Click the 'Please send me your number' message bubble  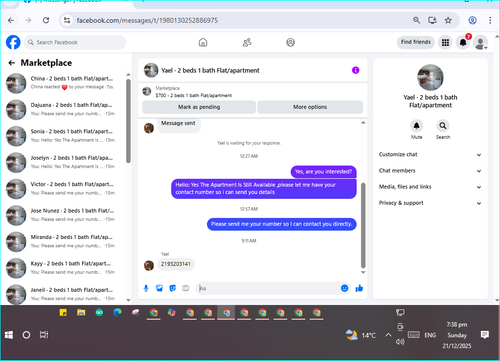coord(282,224)
